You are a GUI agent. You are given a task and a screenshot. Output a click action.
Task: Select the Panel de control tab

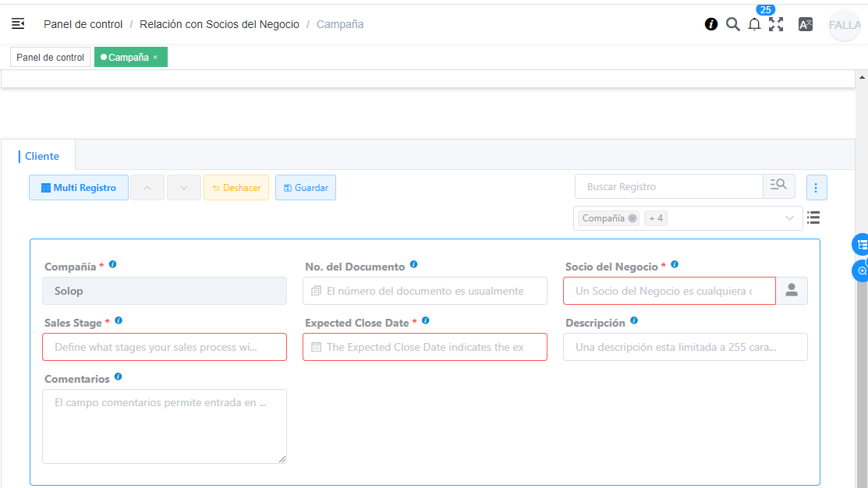50,58
